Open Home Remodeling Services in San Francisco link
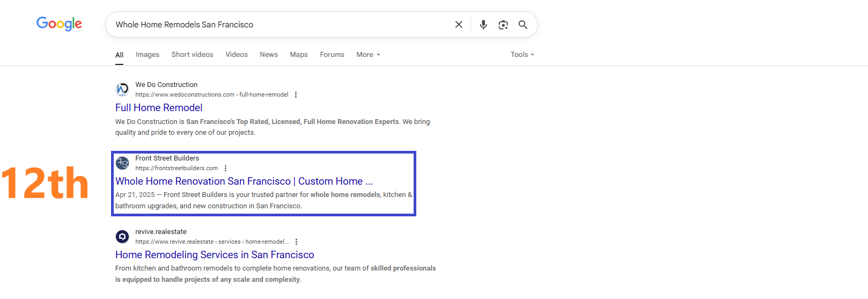 click(215, 255)
